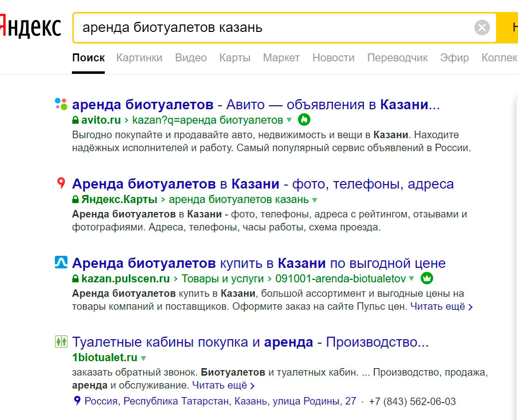Viewport: 518px width, 420px height.
Task: Click the kazan.pulscen.ru domain link
Action: click(x=126, y=279)
